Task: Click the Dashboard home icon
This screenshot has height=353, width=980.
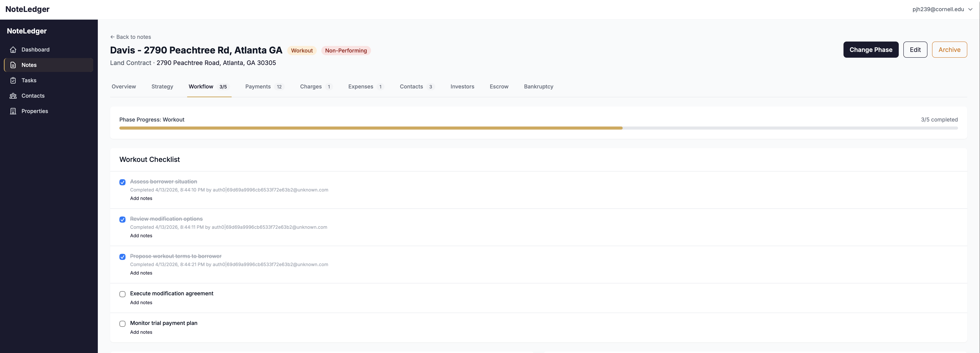Action: point(13,50)
